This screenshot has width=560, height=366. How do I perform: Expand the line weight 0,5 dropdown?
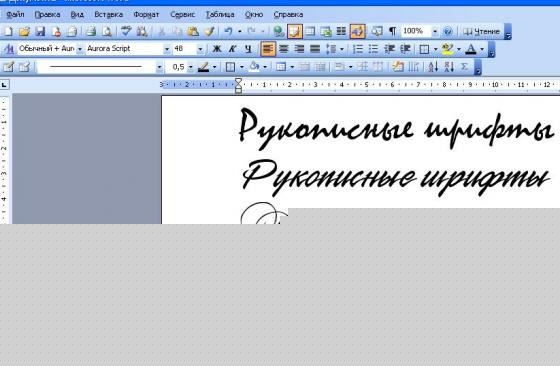pyautogui.click(x=190, y=67)
